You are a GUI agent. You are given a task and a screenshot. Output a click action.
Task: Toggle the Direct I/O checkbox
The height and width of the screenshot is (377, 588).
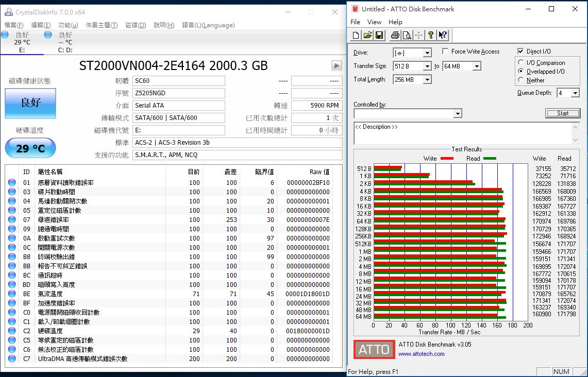[x=520, y=51]
